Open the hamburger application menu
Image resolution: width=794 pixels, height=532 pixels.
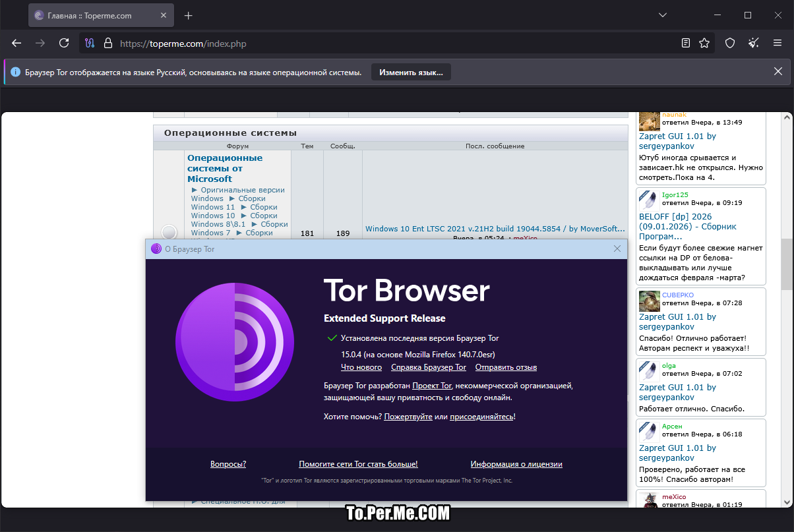[x=778, y=44]
